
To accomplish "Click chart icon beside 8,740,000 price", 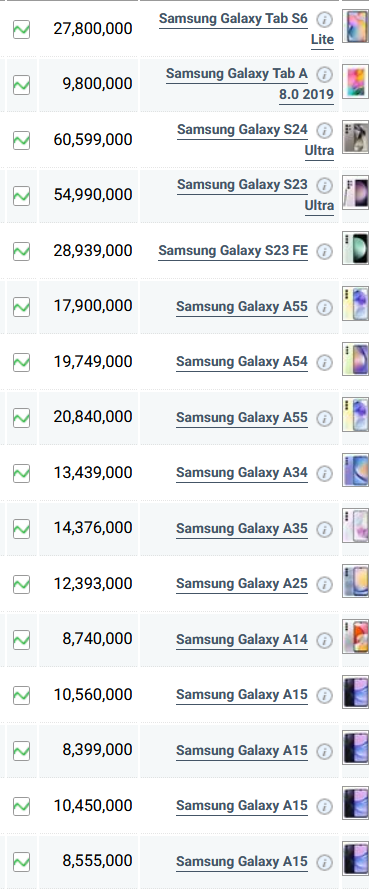I will click(22, 640).
